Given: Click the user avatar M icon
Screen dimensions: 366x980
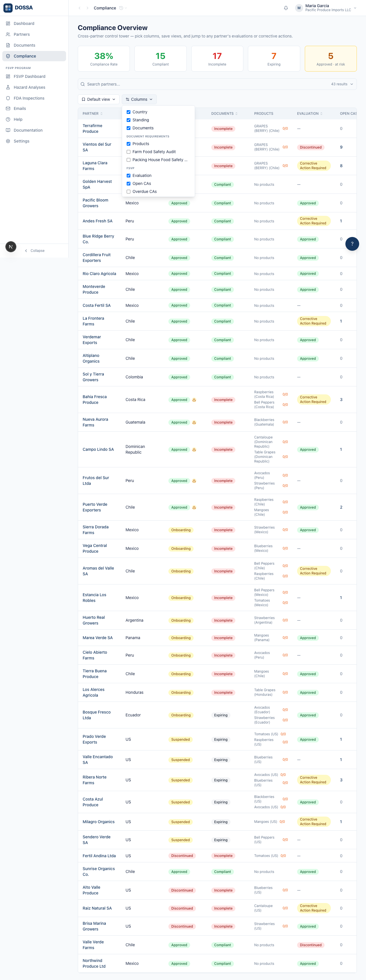Looking at the screenshot, I should (299, 8).
